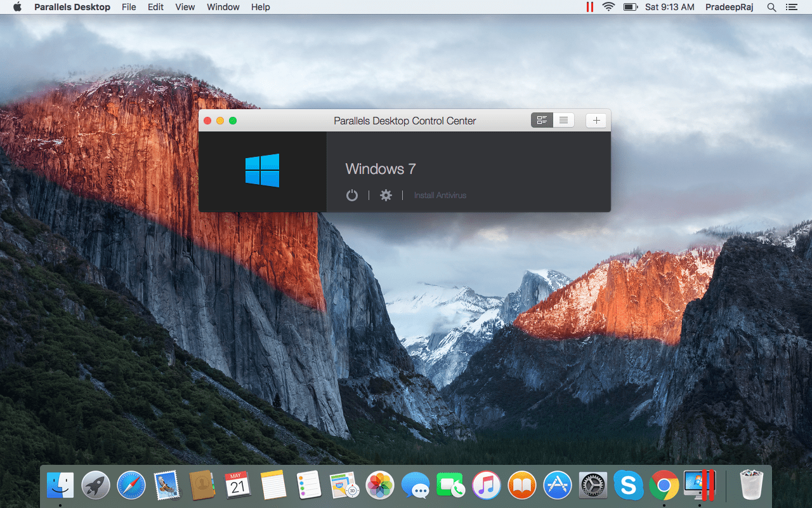The image size is (812, 508).
Task: Open Notes app in the Dock
Action: click(273, 486)
